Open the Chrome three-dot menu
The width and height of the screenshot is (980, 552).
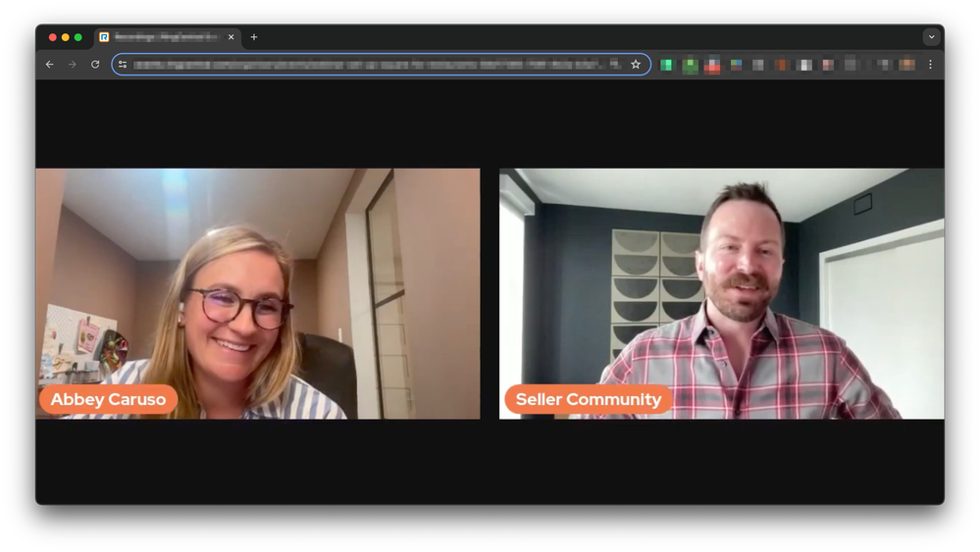click(930, 65)
